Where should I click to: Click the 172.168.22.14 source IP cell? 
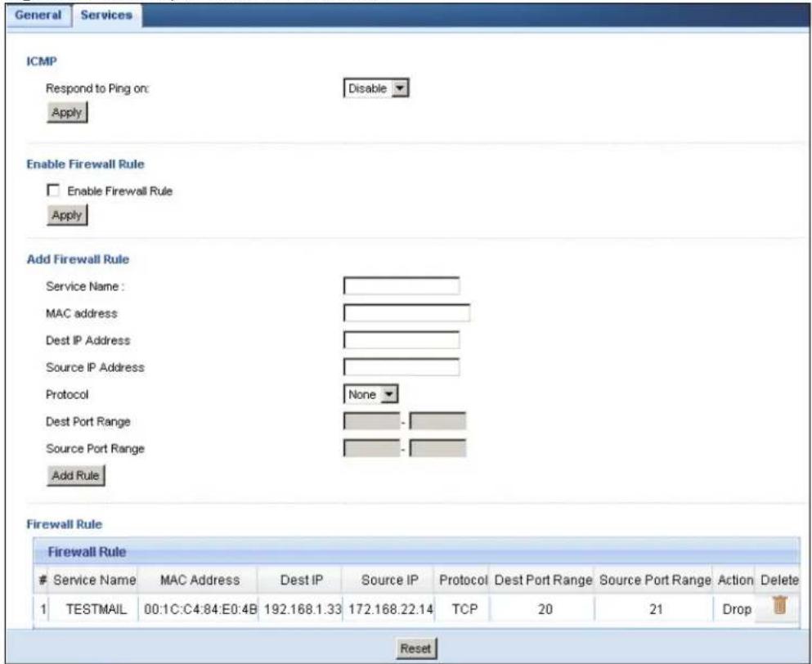[390, 609]
